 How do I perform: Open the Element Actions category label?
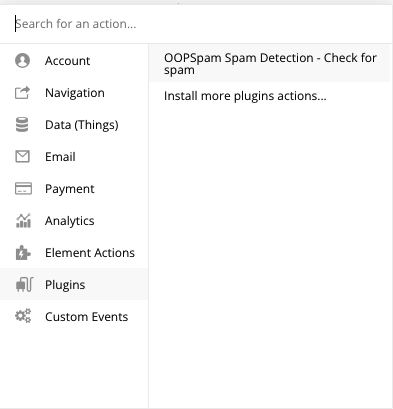click(x=90, y=253)
